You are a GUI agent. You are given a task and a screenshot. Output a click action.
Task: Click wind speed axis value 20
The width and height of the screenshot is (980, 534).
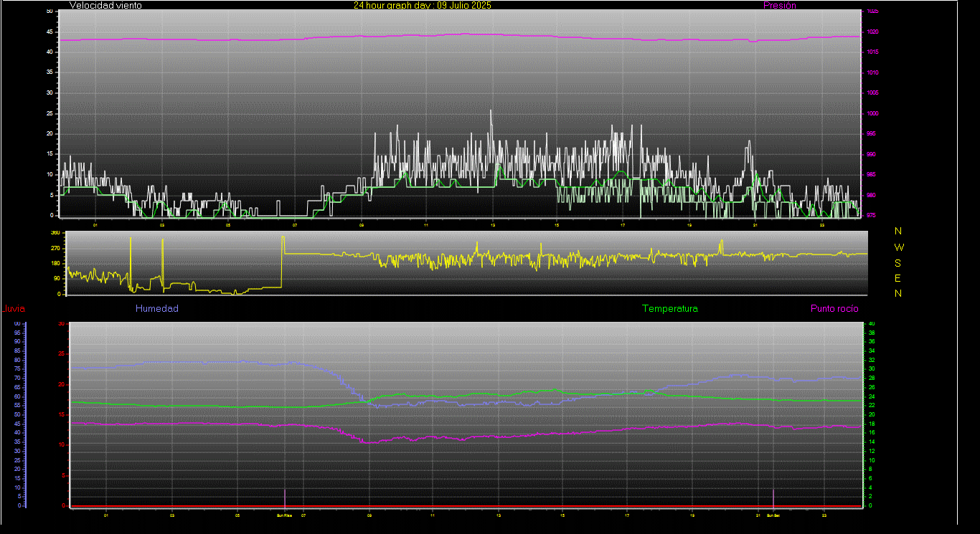49,134
